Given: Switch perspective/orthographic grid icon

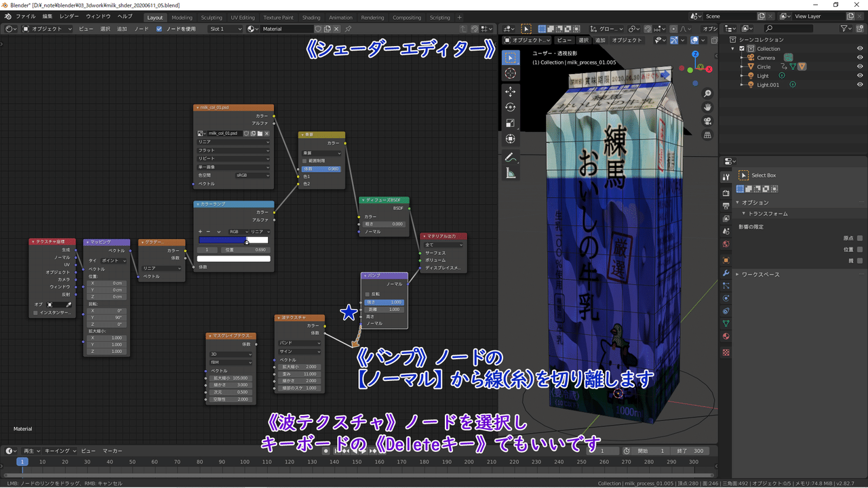Looking at the screenshot, I should [707, 134].
